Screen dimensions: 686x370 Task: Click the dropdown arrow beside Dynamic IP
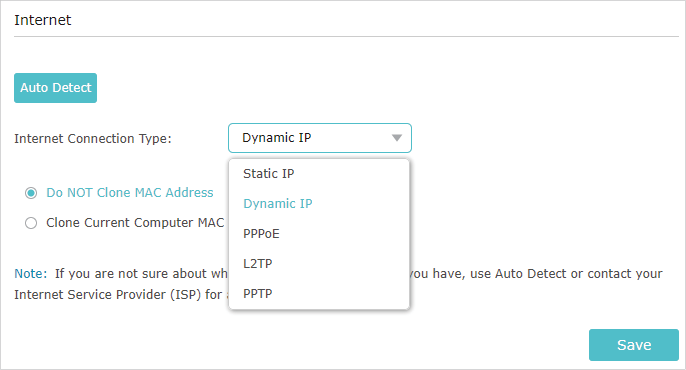[396, 138]
